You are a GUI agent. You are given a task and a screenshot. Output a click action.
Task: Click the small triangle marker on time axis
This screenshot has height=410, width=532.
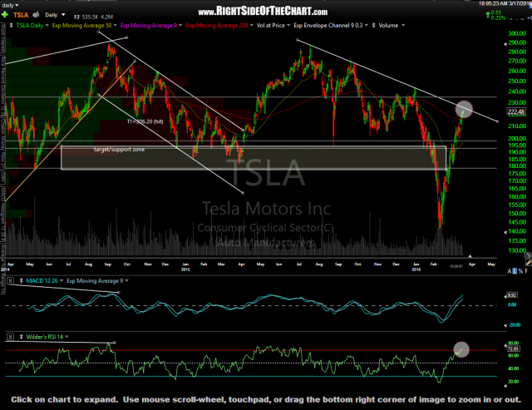[470, 255]
